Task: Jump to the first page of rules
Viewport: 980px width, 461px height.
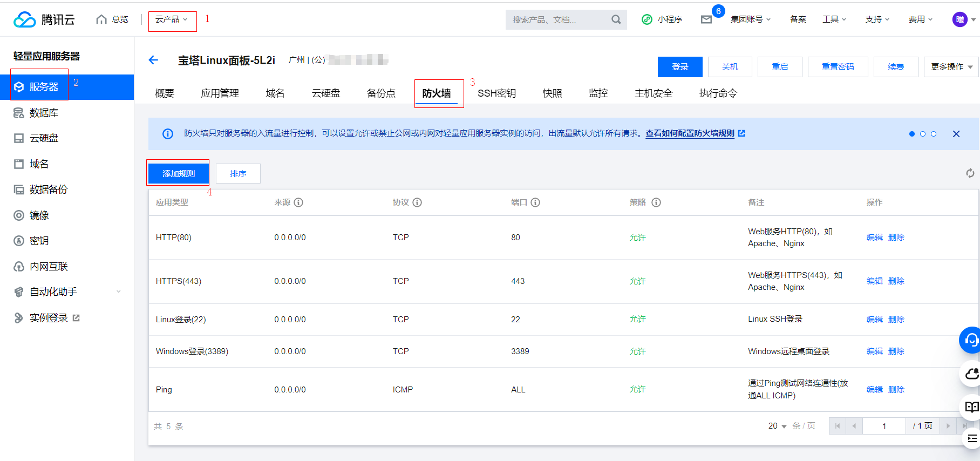Action: 838,426
